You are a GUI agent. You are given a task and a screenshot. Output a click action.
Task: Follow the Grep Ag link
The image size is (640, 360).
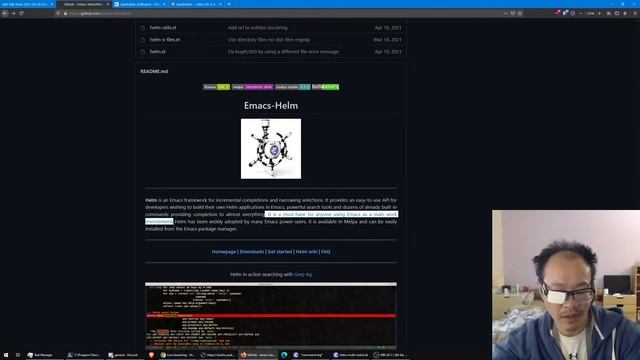click(303, 275)
